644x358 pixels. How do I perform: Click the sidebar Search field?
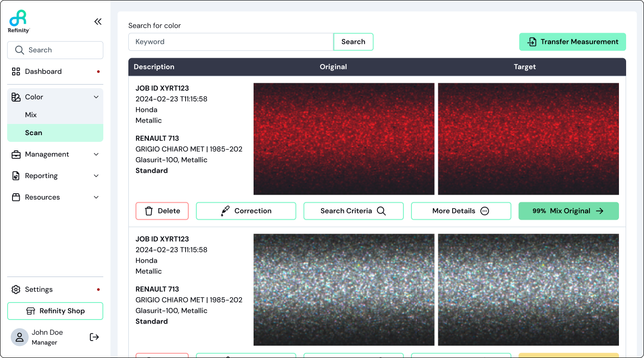(55, 50)
